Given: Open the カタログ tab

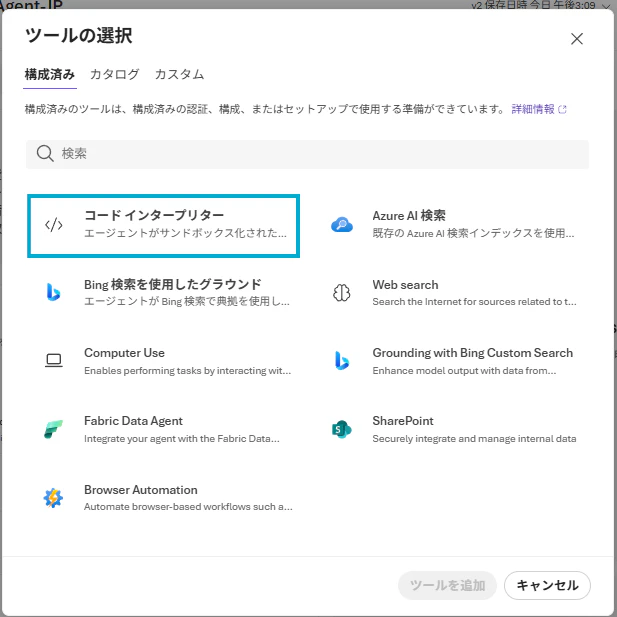Looking at the screenshot, I should [115, 74].
